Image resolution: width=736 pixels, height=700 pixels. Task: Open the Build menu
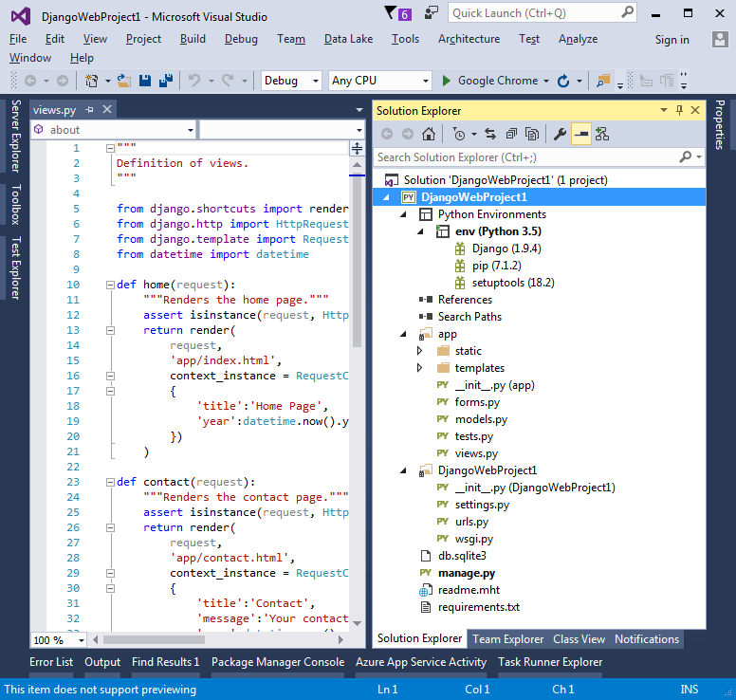click(193, 39)
